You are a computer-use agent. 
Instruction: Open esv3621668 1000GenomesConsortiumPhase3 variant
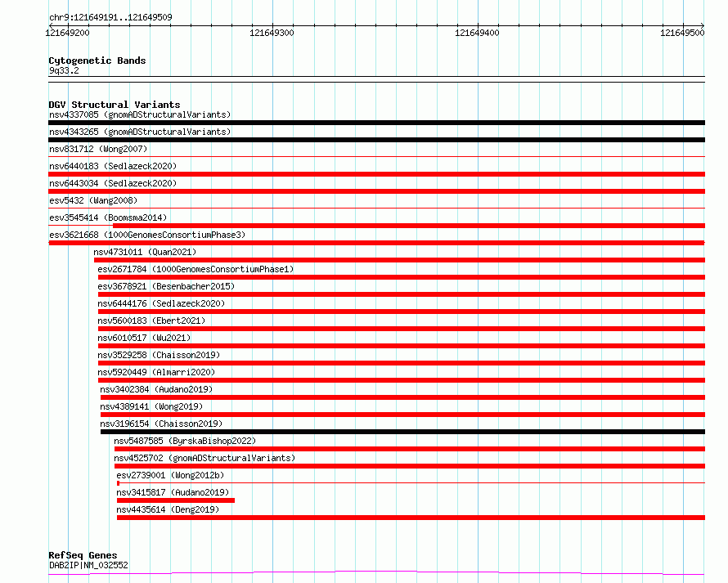pyautogui.click(x=147, y=235)
